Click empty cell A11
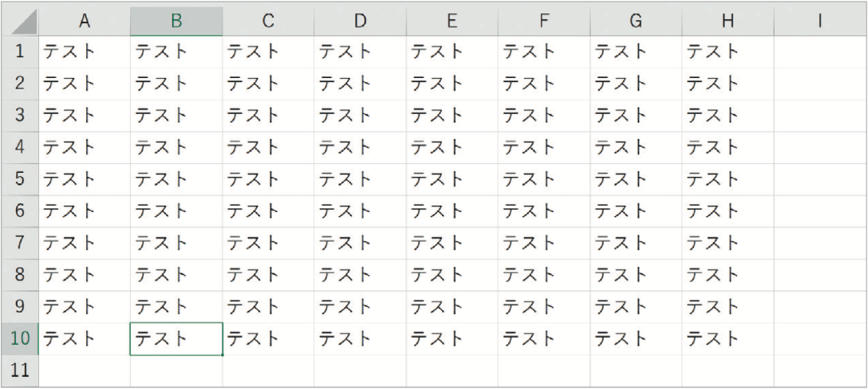The image size is (868, 389). pos(84,371)
